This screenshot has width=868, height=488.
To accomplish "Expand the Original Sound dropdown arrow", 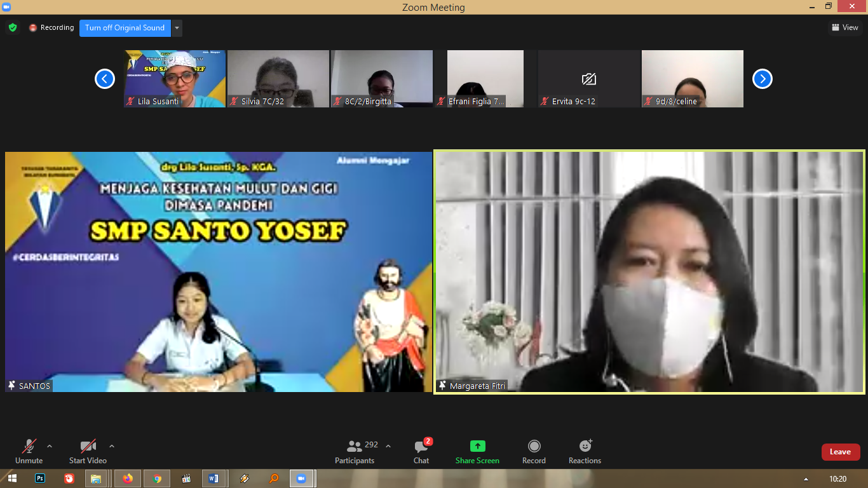I will tap(177, 28).
